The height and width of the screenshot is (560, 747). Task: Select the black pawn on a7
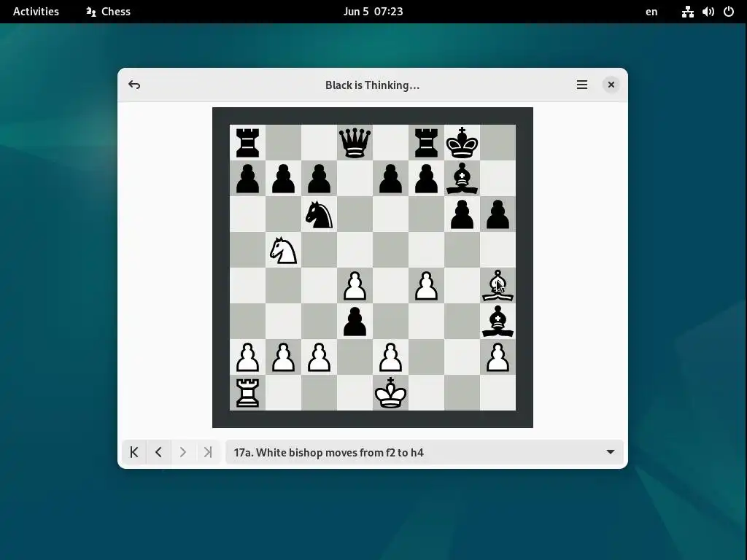pos(248,178)
